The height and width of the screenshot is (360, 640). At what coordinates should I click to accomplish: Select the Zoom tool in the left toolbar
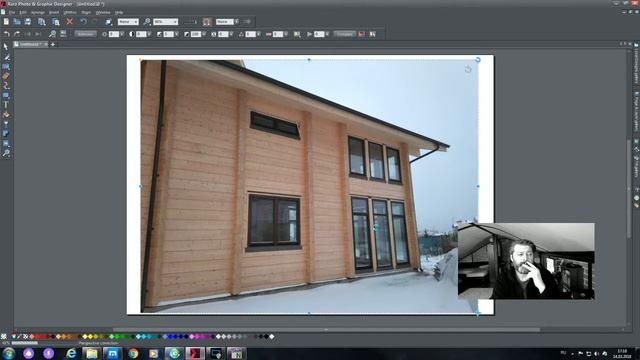tap(6, 153)
